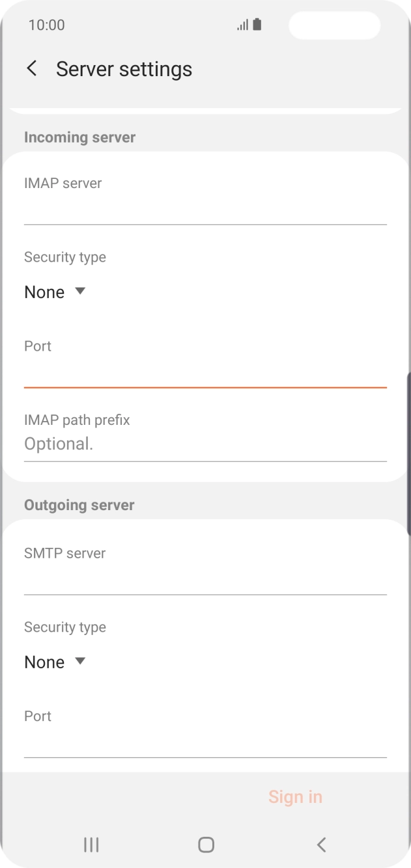
Task: Expand the dropdown arrow next to incoming None
Action: coord(79,292)
